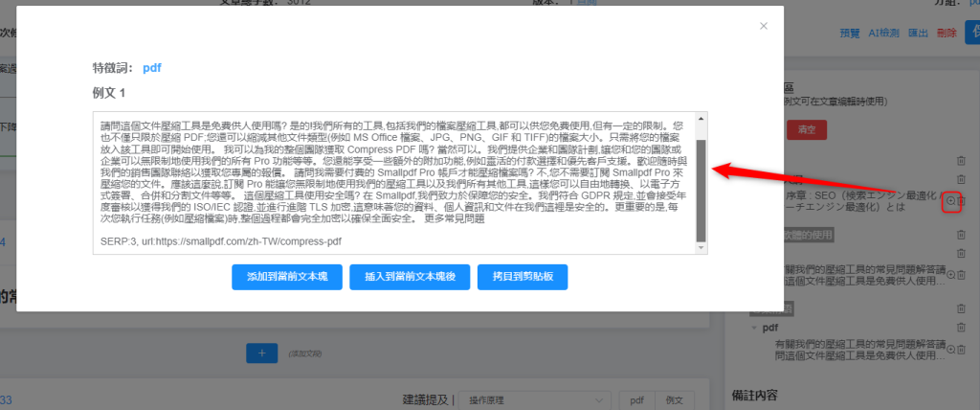Close the example text dialog

[763, 26]
